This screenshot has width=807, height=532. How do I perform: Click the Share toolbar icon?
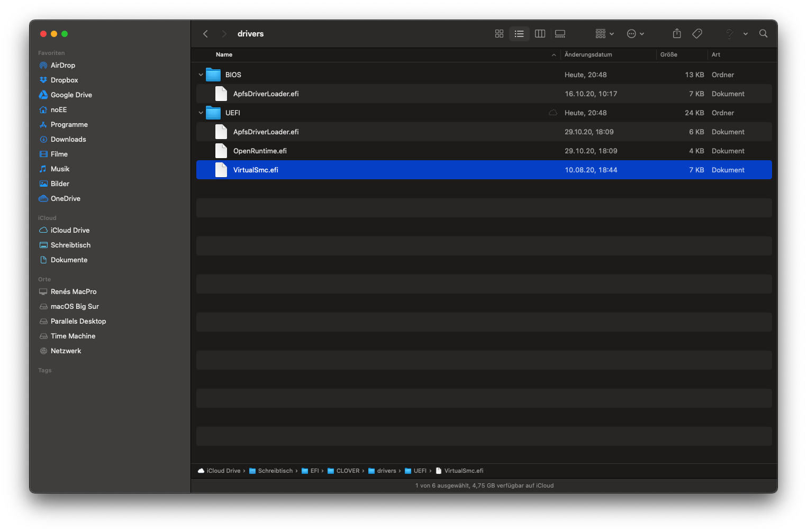click(677, 34)
